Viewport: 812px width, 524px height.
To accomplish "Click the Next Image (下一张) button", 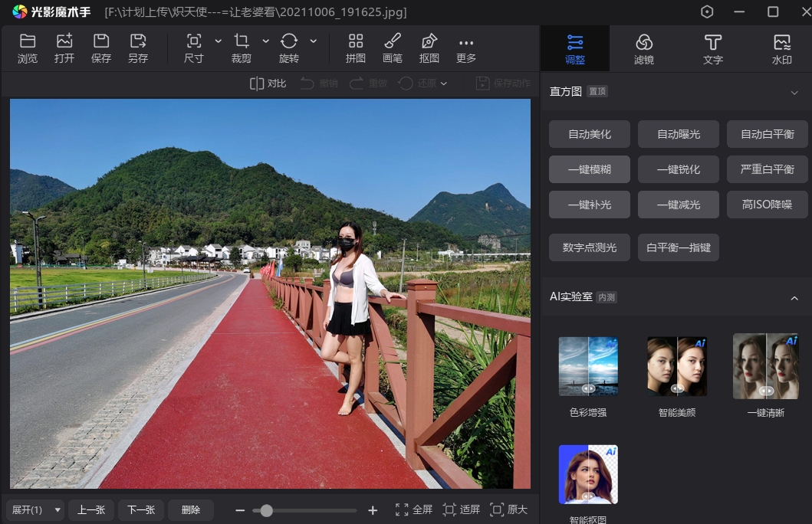I will coord(141,510).
